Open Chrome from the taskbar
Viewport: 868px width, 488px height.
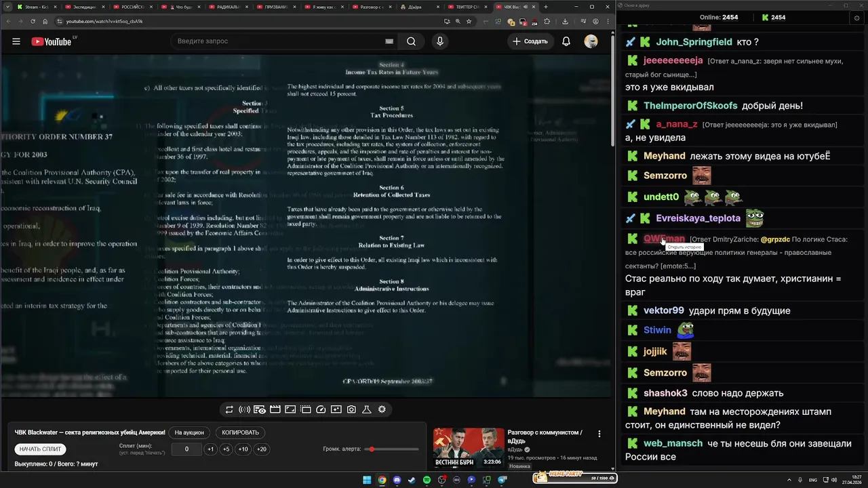coord(382,480)
